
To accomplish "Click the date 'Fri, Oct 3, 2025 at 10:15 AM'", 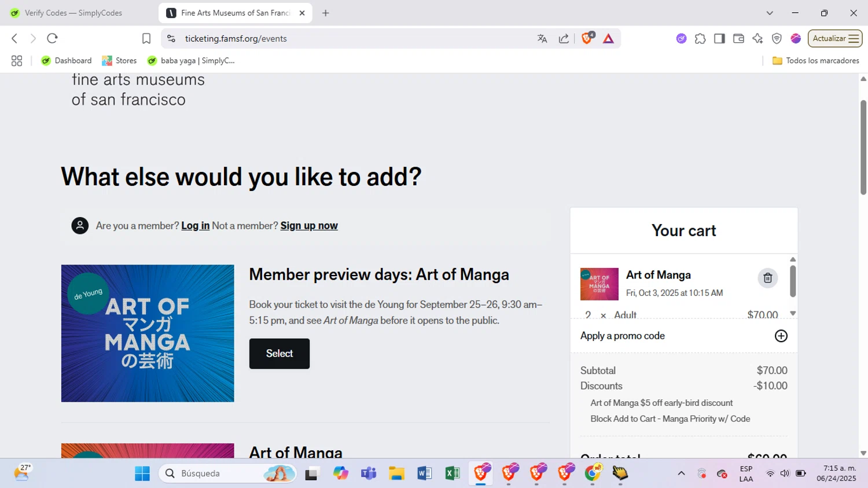I will (x=674, y=293).
